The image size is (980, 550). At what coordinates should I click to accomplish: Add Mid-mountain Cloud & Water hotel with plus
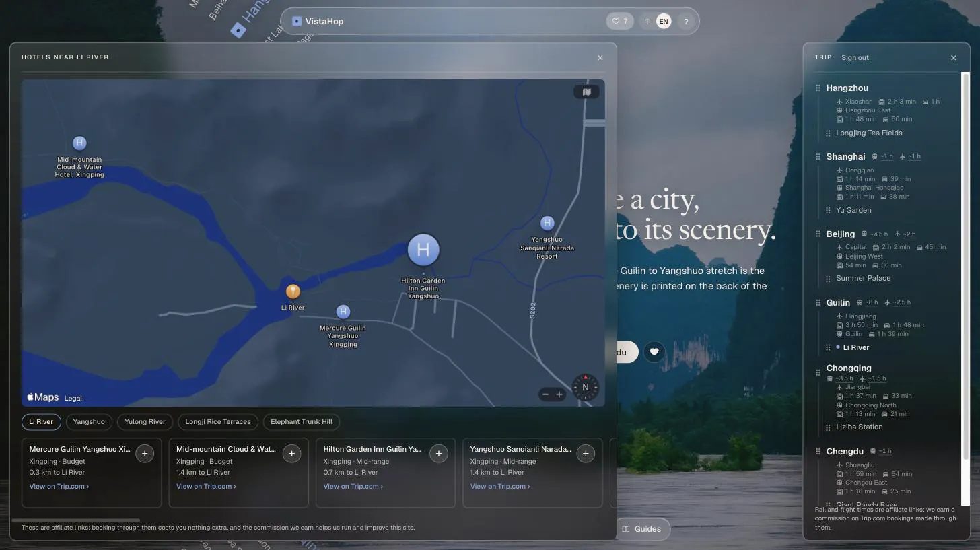click(291, 454)
